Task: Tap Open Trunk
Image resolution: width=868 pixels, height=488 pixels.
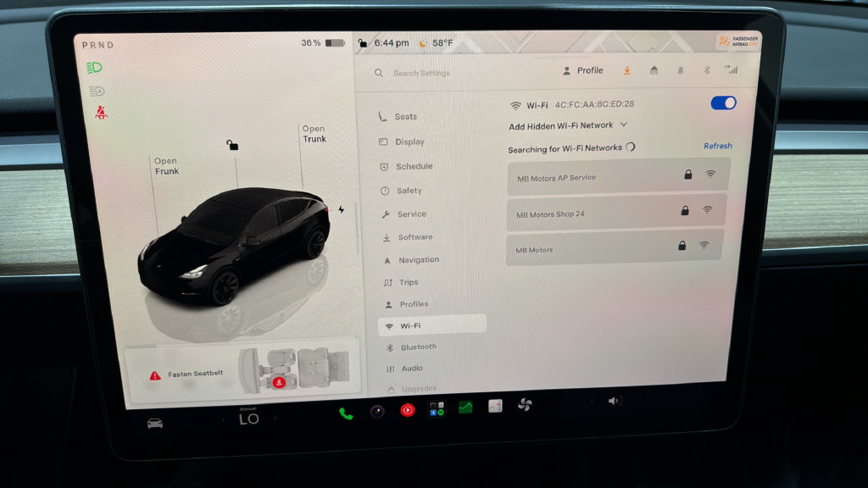Action: [314, 133]
